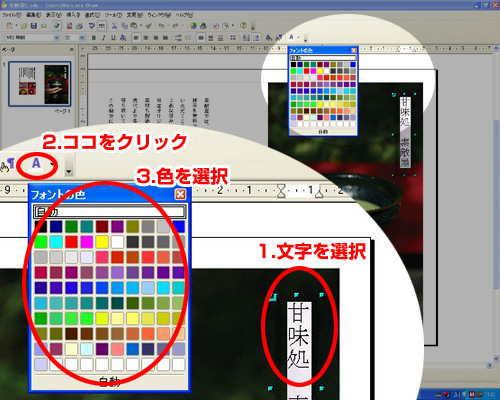Click the Cut scissors icon
The image size is (500, 400).
point(114,26)
